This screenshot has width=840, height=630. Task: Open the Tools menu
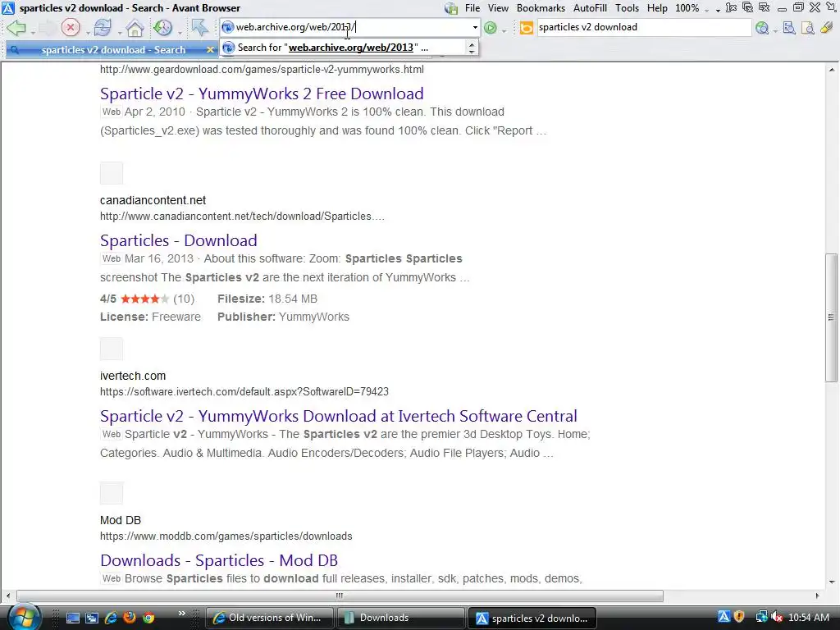point(627,8)
